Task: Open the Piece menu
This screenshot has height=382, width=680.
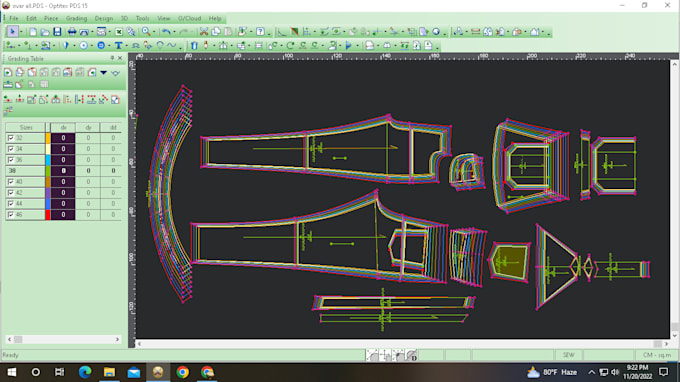Action: [51, 18]
